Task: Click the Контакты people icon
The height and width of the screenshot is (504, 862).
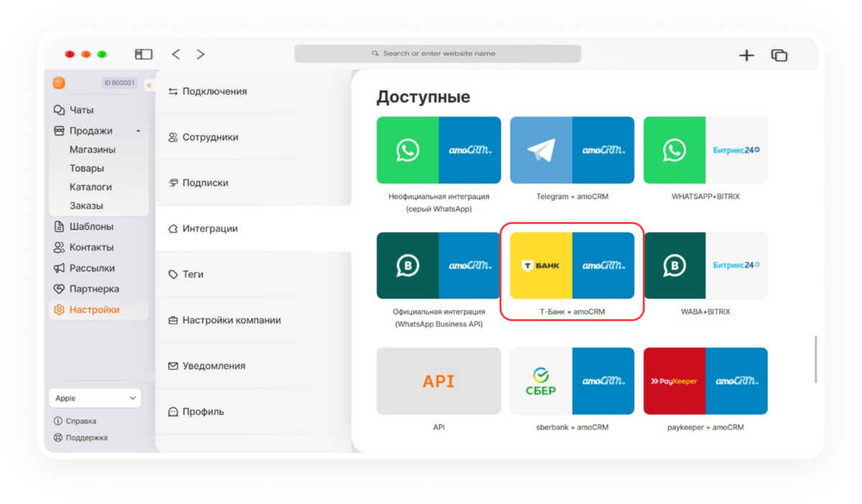Action: pos(59,248)
